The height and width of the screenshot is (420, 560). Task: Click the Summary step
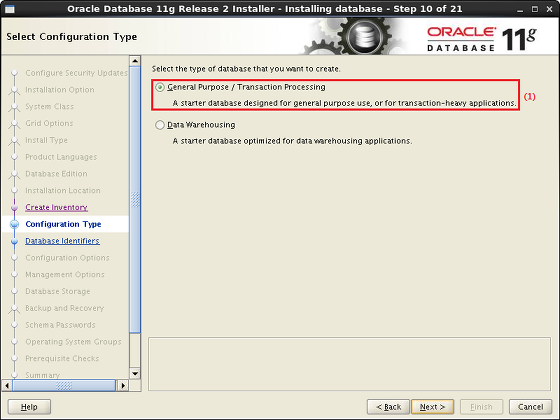pyautogui.click(x=42, y=375)
